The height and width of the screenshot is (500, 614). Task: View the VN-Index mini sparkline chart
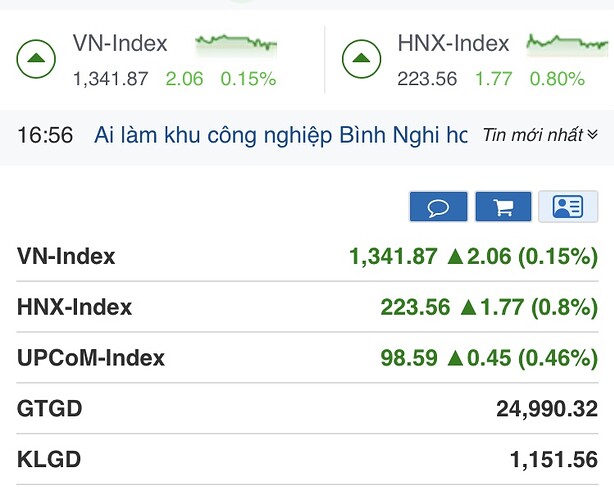pyautogui.click(x=236, y=43)
